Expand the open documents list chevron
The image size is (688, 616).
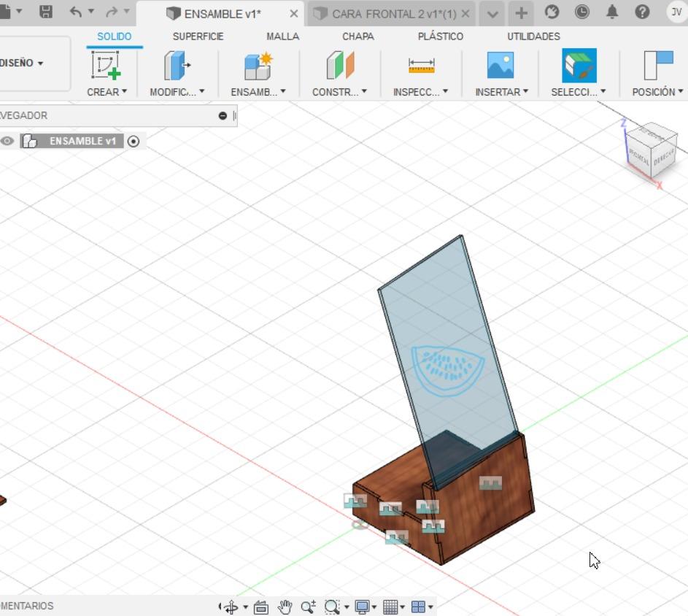click(x=492, y=15)
